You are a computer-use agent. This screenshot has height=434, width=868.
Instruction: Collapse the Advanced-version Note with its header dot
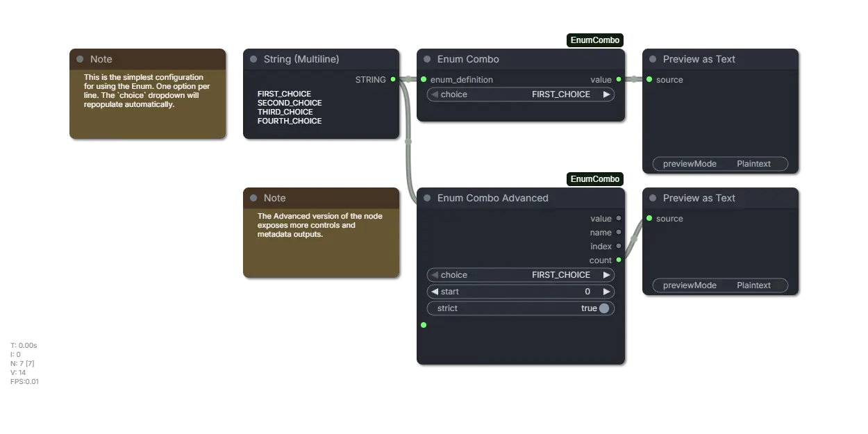[x=253, y=198]
